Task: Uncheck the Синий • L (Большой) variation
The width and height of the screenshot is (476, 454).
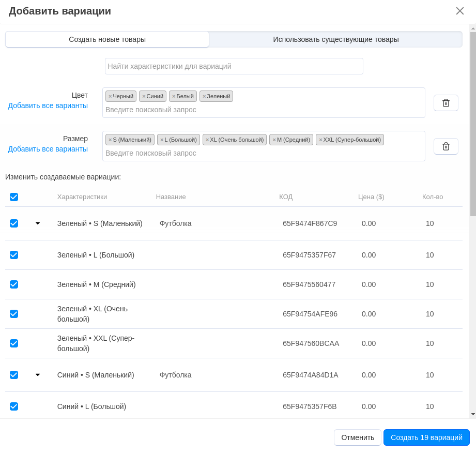Action: point(14,406)
